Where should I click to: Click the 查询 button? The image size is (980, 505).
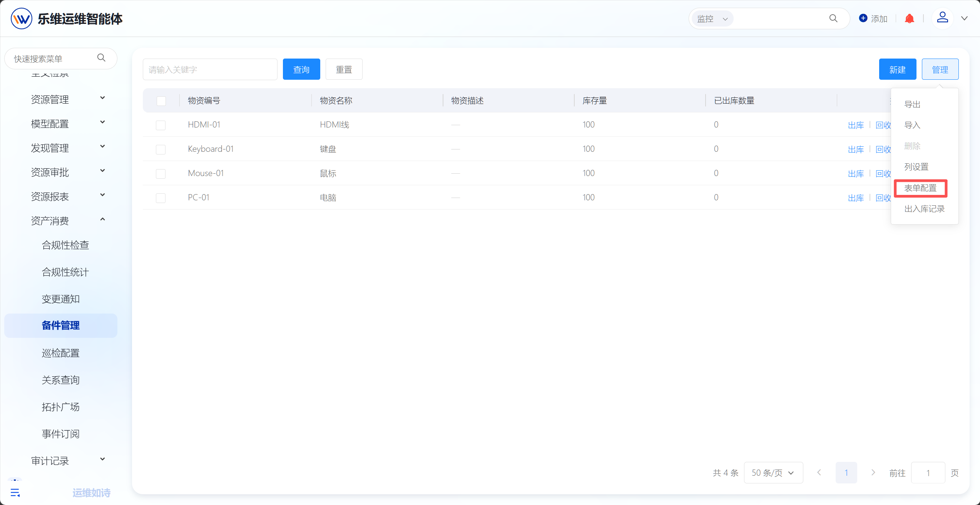pos(301,69)
